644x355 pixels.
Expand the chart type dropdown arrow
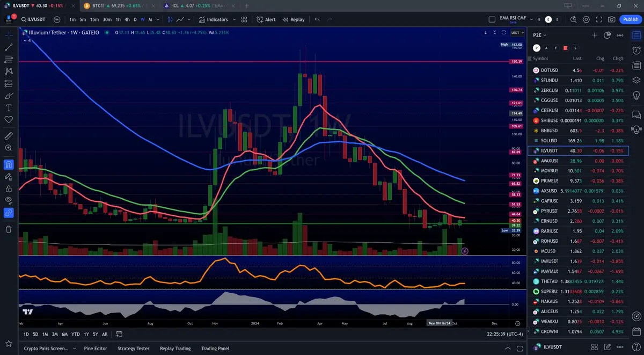pos(190,19)
